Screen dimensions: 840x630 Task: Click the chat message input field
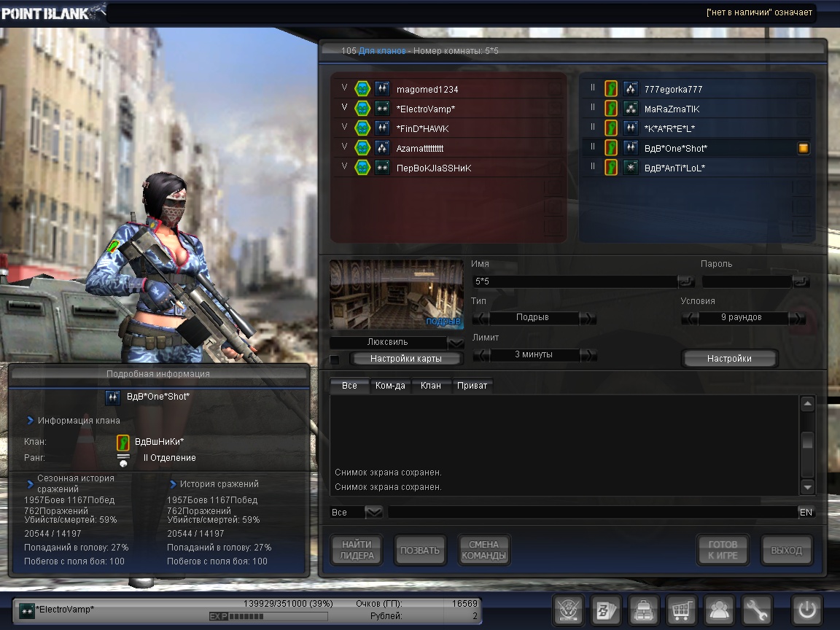pyautogui.click(x=593, y=512)
